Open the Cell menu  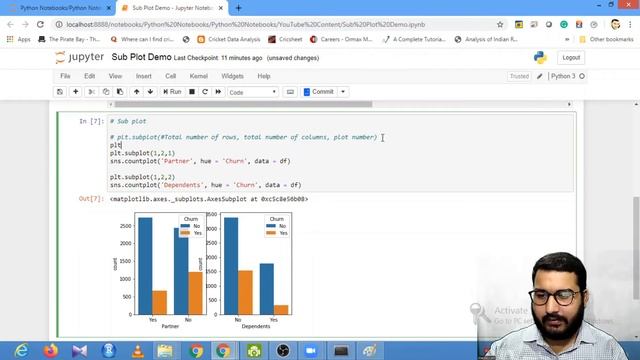click(170, 76)
